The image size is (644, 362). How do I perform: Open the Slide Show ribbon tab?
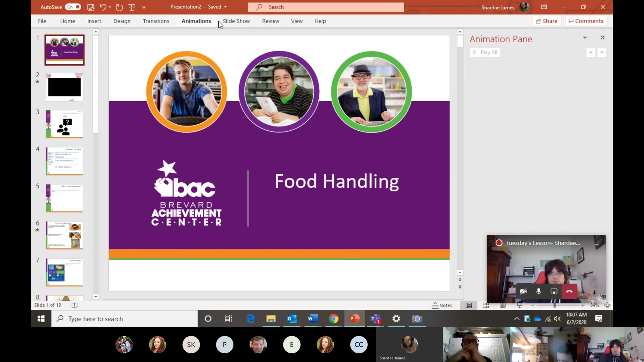[236, 21]
